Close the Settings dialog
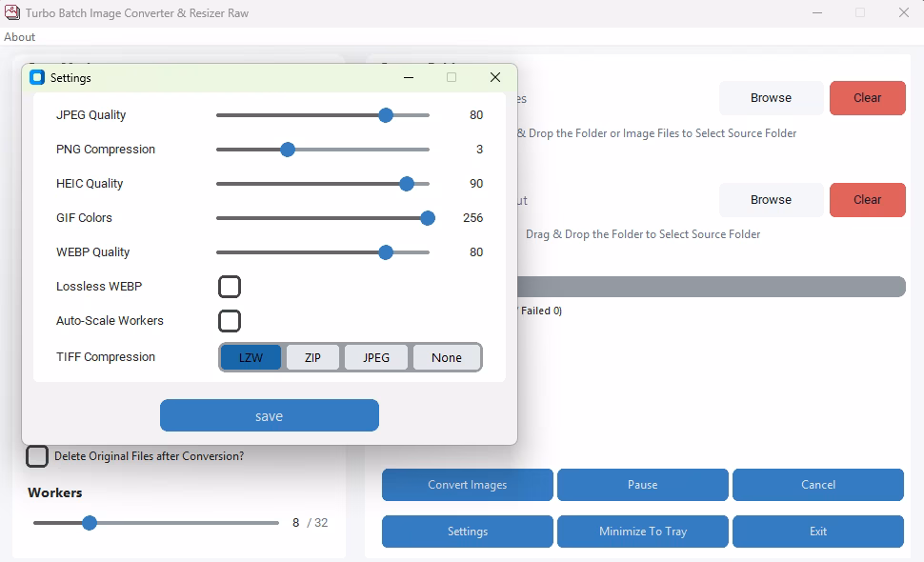 pos(495,77)
